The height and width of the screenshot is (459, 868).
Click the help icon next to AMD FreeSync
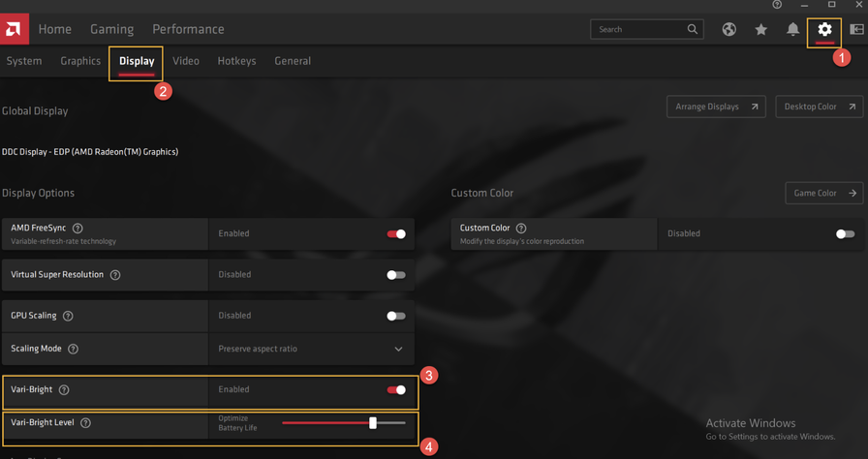tap(77, 229)
